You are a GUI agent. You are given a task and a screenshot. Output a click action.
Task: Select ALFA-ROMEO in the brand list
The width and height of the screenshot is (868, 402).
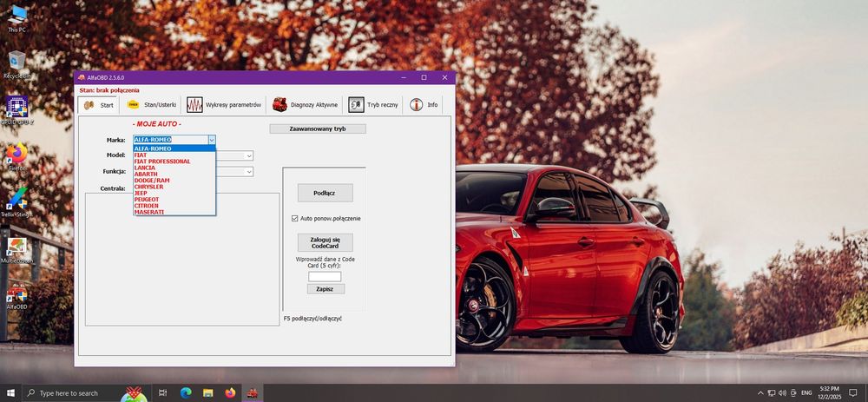tap(174, 148)
